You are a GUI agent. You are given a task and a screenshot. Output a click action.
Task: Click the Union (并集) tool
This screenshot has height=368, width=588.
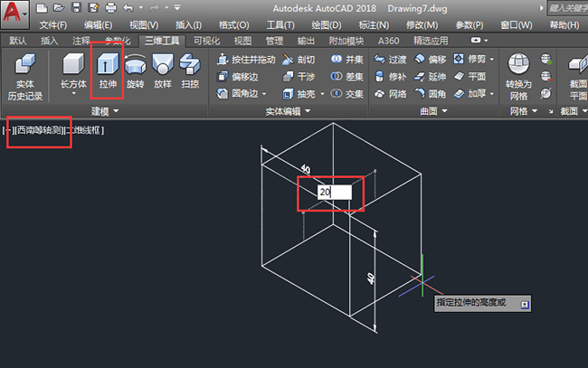347,59
